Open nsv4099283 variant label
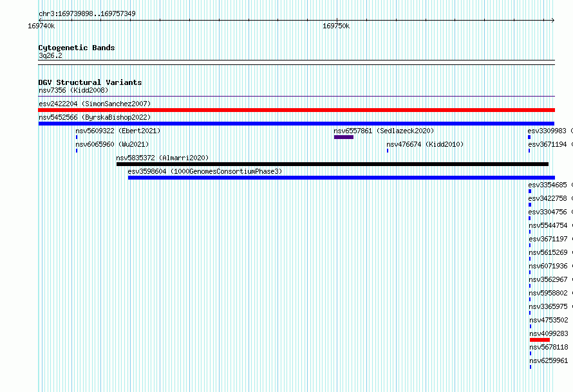The width and height of the screenshot is (573, 392). [549, 333]
